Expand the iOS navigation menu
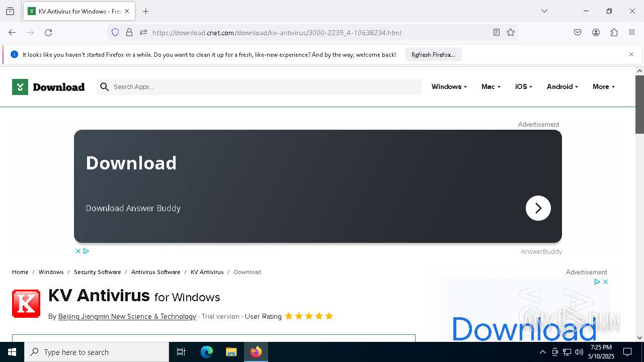 pos(523,87)
